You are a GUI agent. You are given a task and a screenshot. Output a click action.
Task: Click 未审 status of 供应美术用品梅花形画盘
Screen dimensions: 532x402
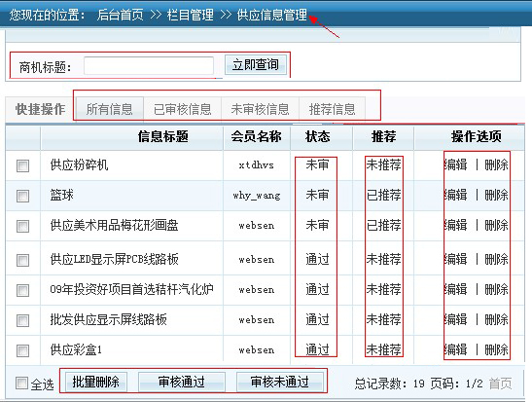317,225
